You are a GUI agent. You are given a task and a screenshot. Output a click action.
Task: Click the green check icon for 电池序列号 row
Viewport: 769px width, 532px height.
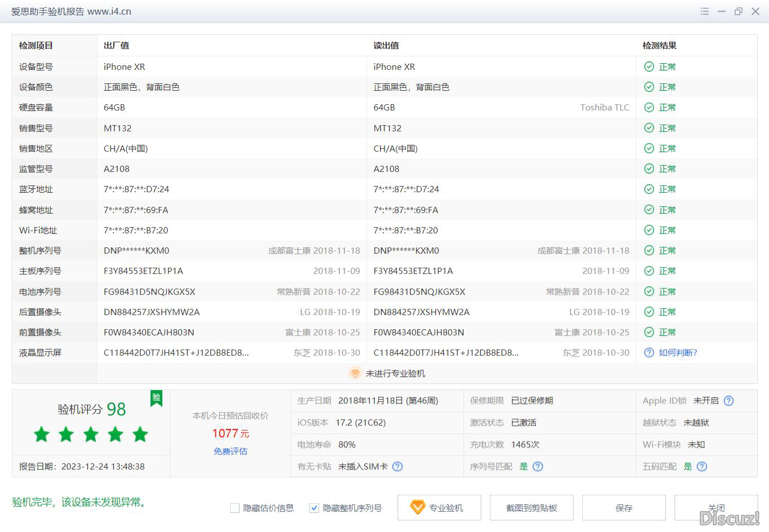click(649, 291)
